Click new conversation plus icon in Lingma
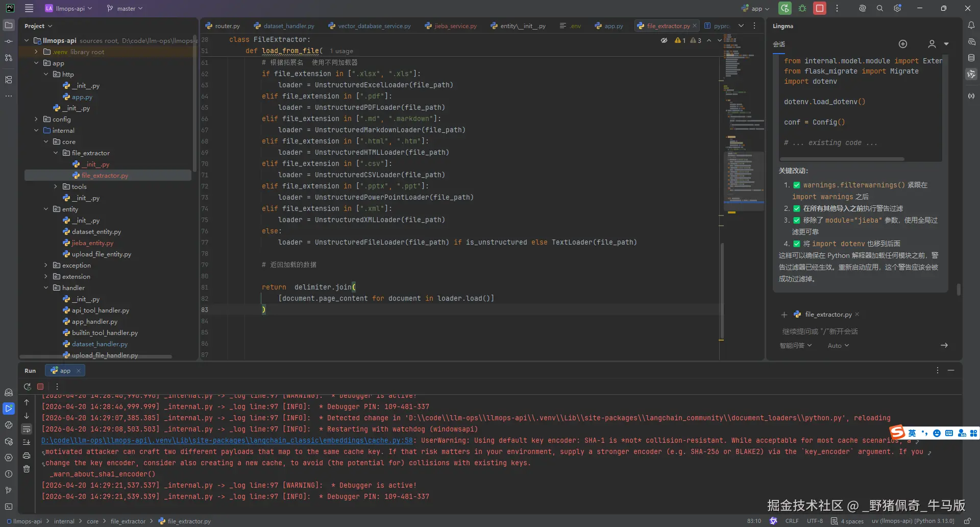Image resolution: width=980 pixels, height=527 pixels. click(x=902, y=44)
